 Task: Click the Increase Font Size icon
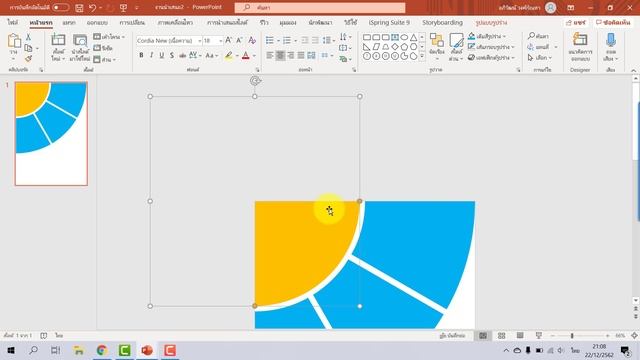click(x=229, y=40)
